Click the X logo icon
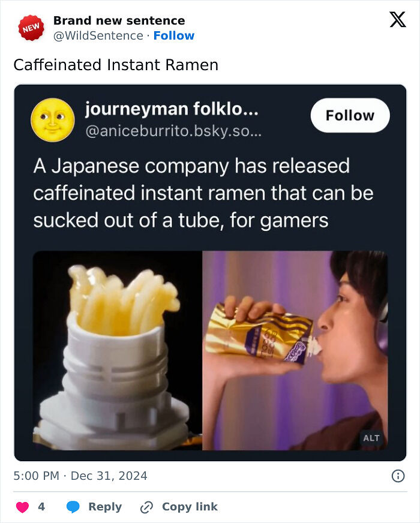 398,19
